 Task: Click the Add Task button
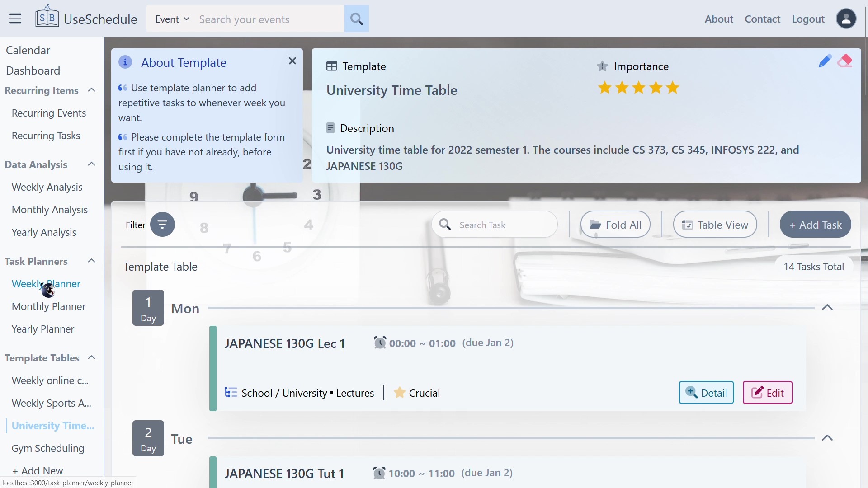click(815, 224)
